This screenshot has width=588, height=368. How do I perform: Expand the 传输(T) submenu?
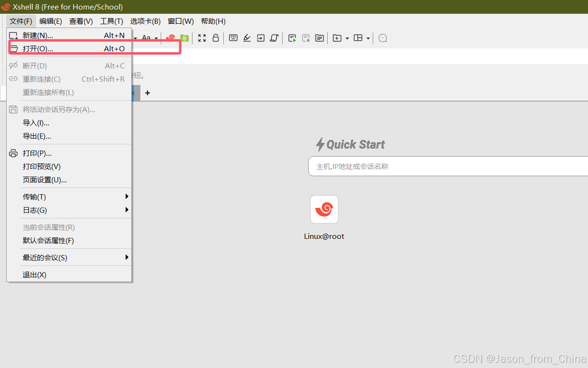[69, 197]
